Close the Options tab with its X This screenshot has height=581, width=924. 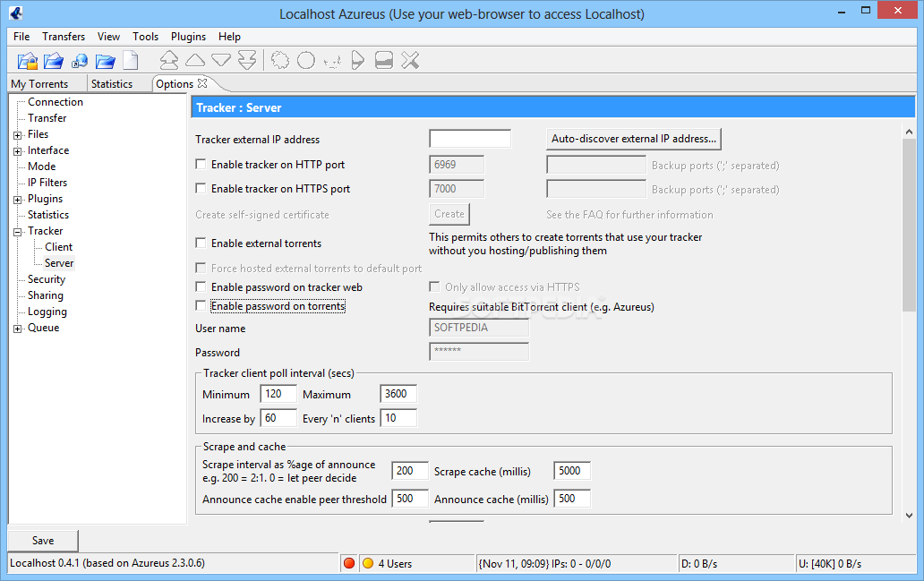coord(202,83)
